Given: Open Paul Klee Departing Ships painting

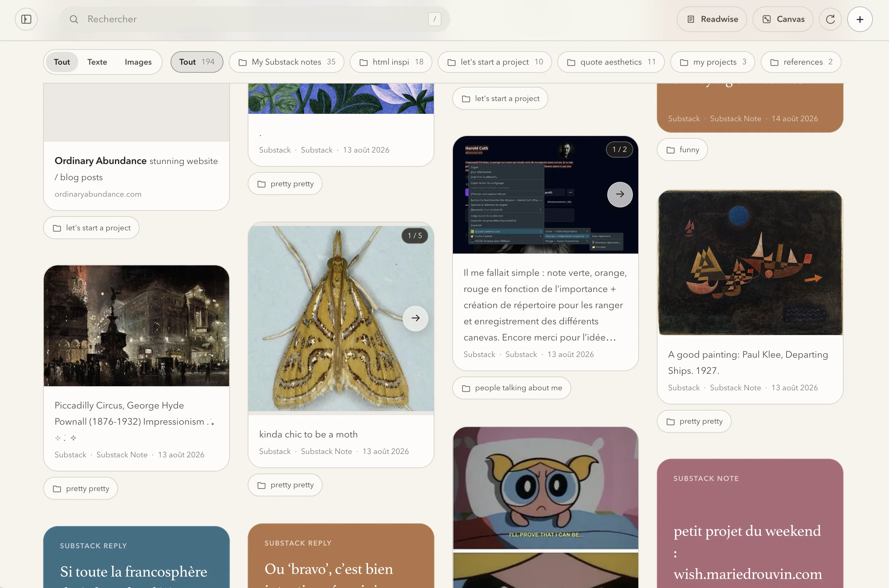Looking at the screenshot, I should [x=750, y=262].
